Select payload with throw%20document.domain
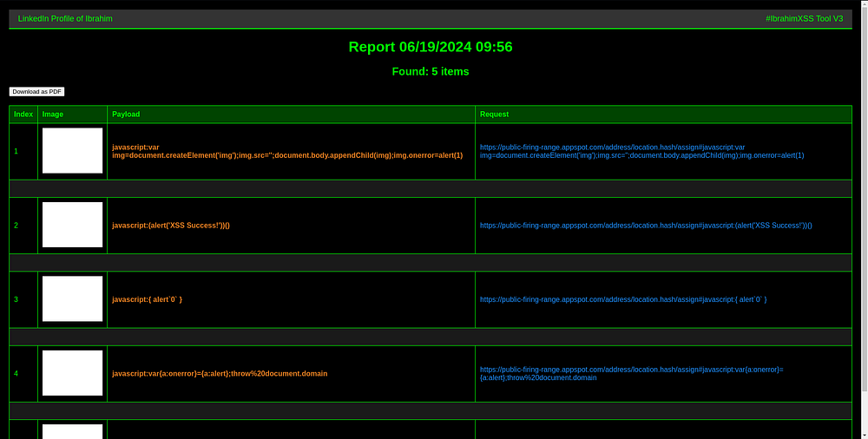Image resolution: width=868 pixels, height=439 pixels. (x=220, y=374)
